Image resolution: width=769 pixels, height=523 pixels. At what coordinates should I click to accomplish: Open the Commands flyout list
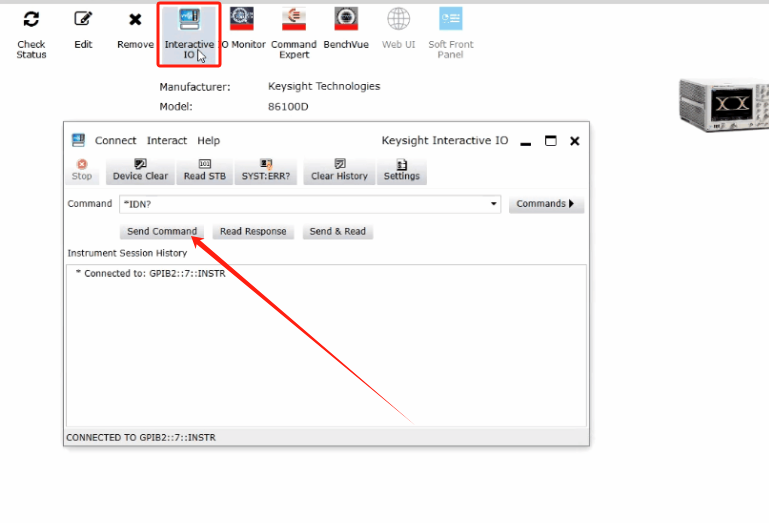click(x=546, y=204)
